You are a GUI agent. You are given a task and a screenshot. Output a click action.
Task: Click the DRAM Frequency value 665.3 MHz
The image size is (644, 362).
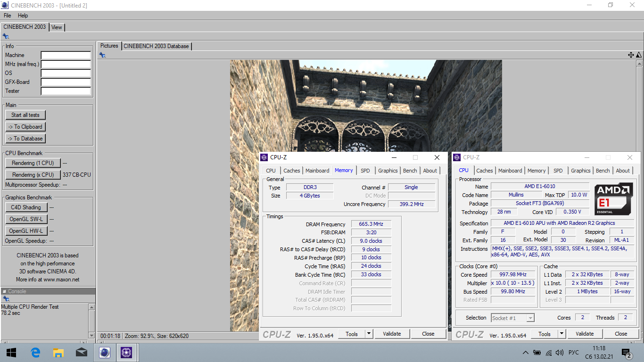point(371,224)
